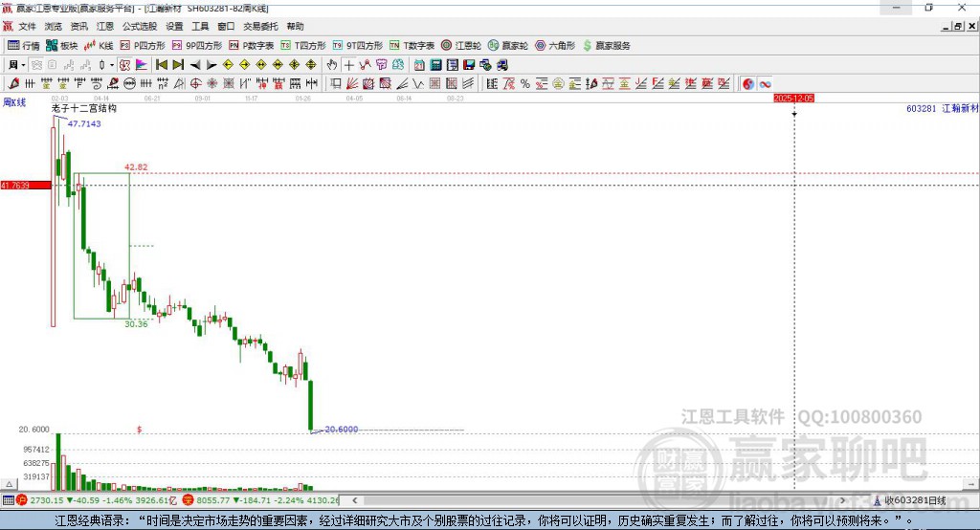Click the first yellow diamond arrow icon
This screenshot has width=980, height=530.
[228, 65]
